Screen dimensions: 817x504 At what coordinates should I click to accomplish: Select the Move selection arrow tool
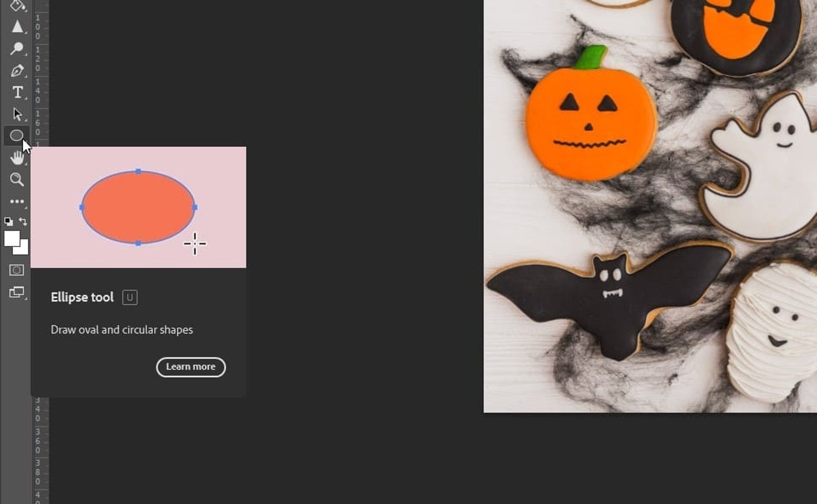click(17, 114)
